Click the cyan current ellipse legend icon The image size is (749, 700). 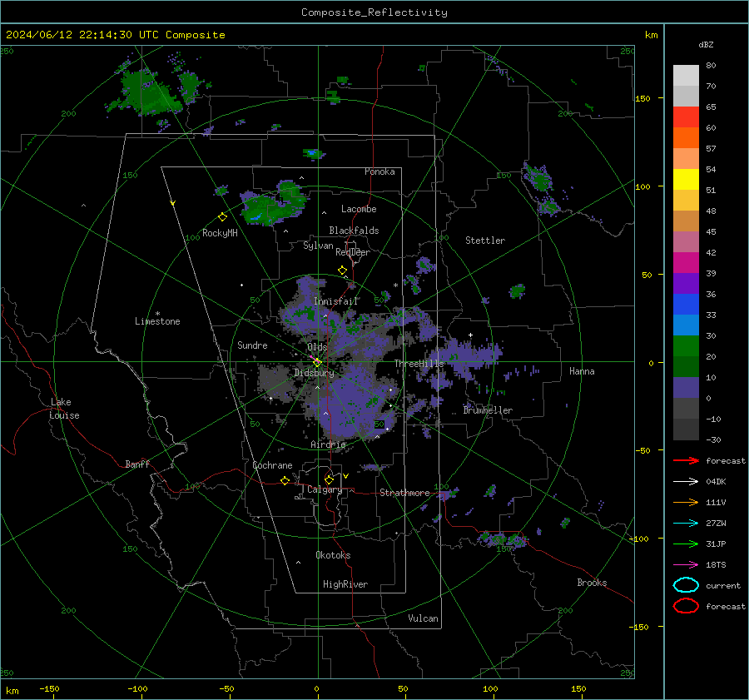pyautogui.click(x=686, y=585)
